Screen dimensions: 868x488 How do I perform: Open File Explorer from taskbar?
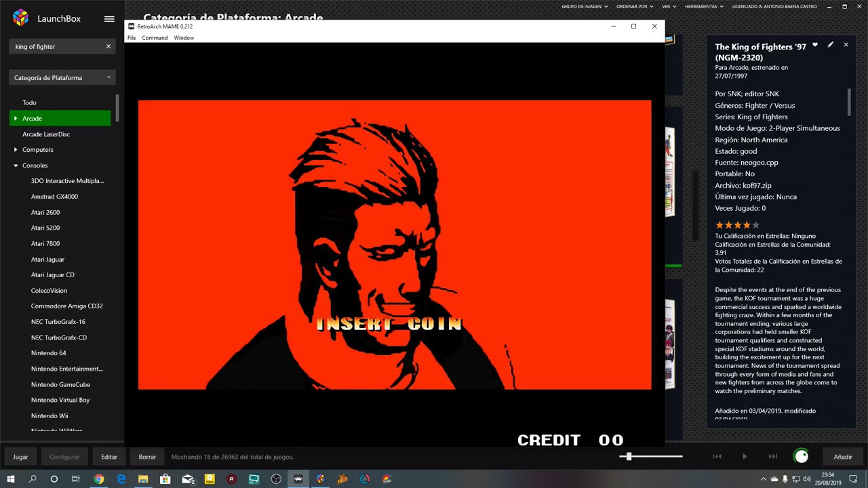point(143,479)
